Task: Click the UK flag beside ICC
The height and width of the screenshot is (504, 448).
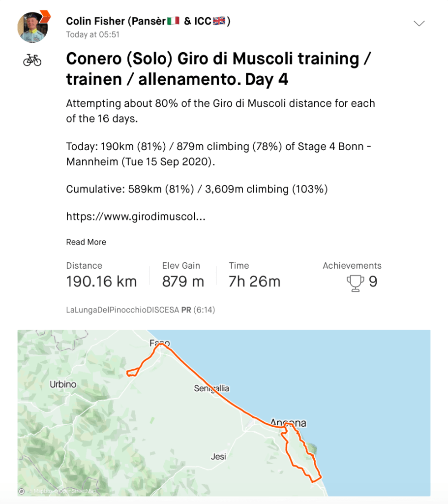Action: [x=219, y=21]
